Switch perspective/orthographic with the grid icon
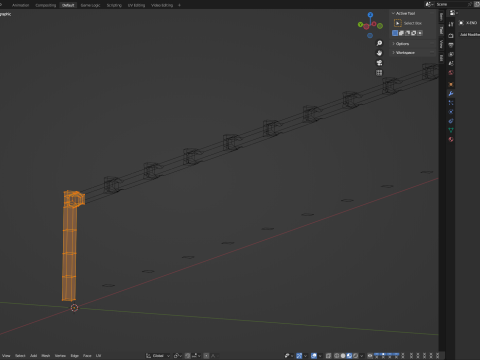 point(379,73)
